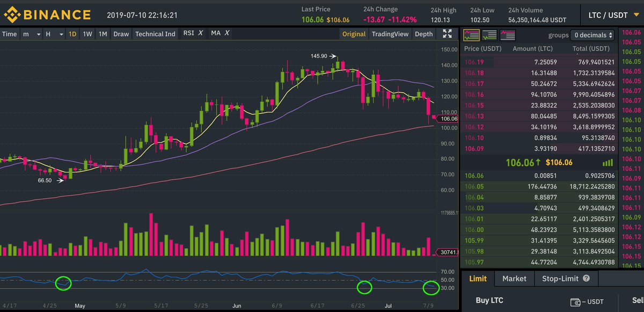Switch to TradingView chart

pyautogui.click(x=390, y=34)
